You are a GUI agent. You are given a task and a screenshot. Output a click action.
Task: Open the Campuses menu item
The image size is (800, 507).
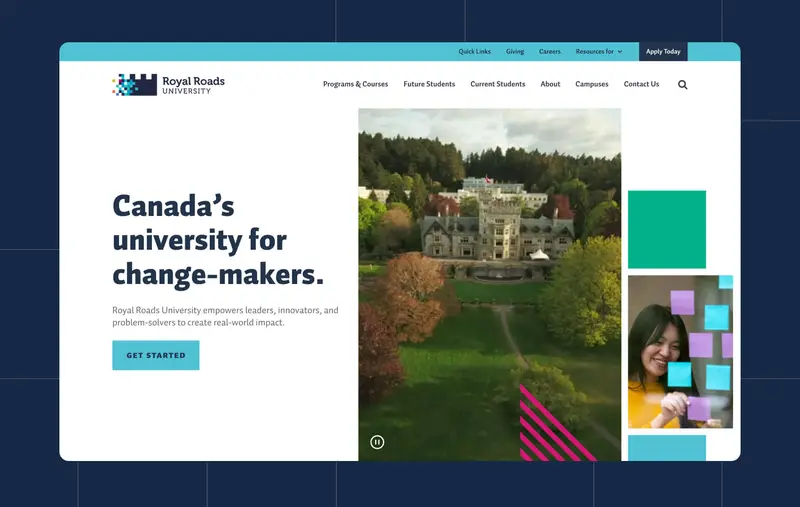(592, 84)
